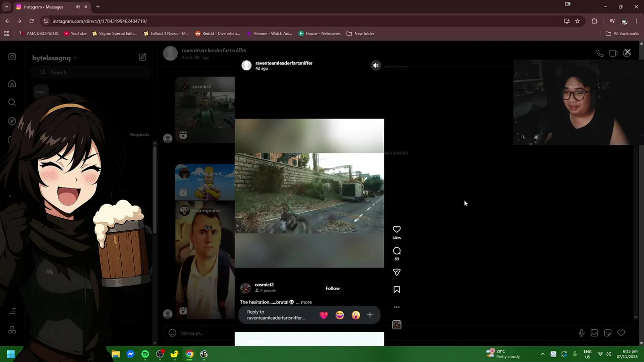Open the hamburger More menu in sidebar
Viewport: 644px width, 362px height.
tap(12, 311)
